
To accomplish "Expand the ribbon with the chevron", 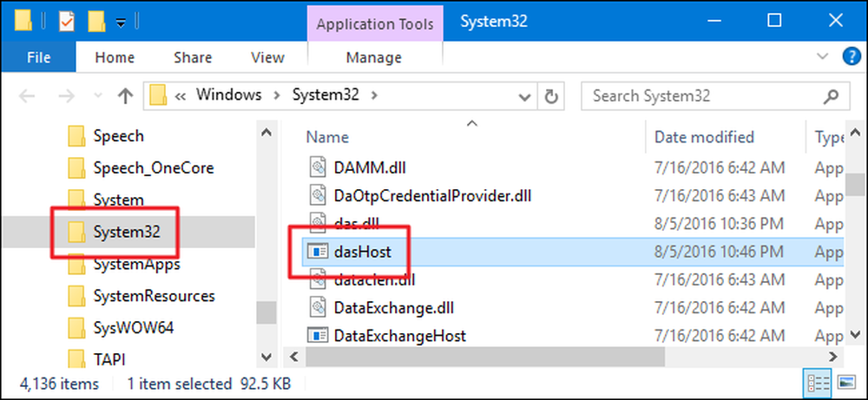I will coord(824,56).
